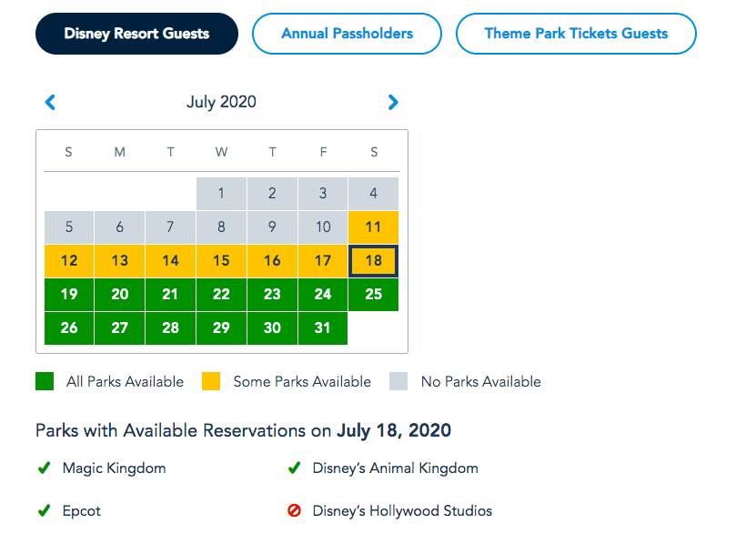Click the red unavailable icon for Hollywood Studios
The height and width of the screenshot is (544, 756).
(x=294, y=511)
